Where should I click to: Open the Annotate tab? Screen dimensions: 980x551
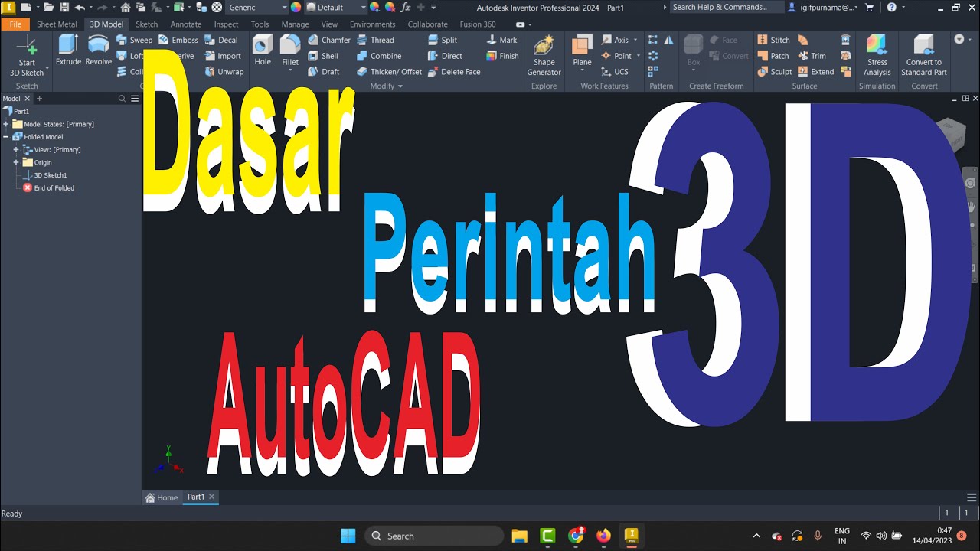(186, 24)
